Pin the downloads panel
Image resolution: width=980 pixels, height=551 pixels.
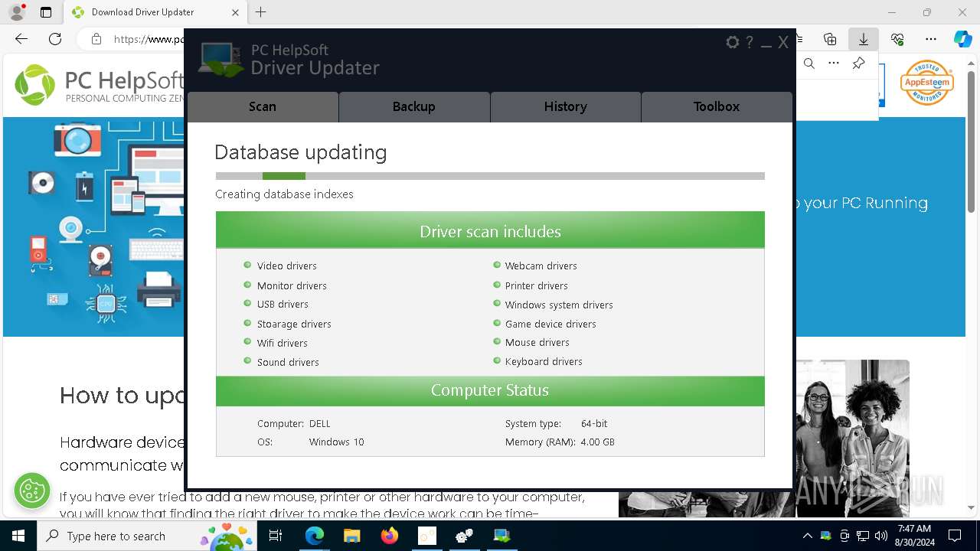pyautogui.click(x=858, y=64)
